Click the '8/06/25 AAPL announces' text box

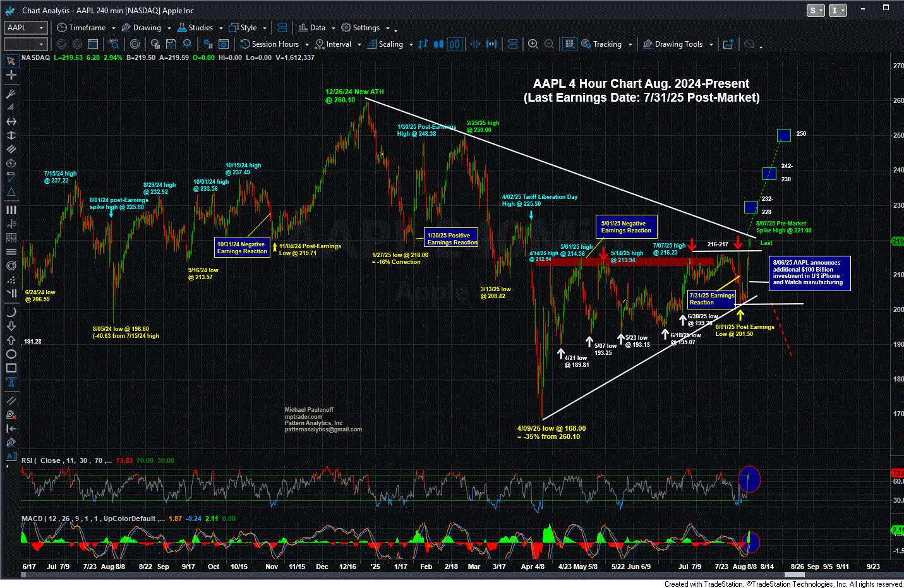(809, 273)
